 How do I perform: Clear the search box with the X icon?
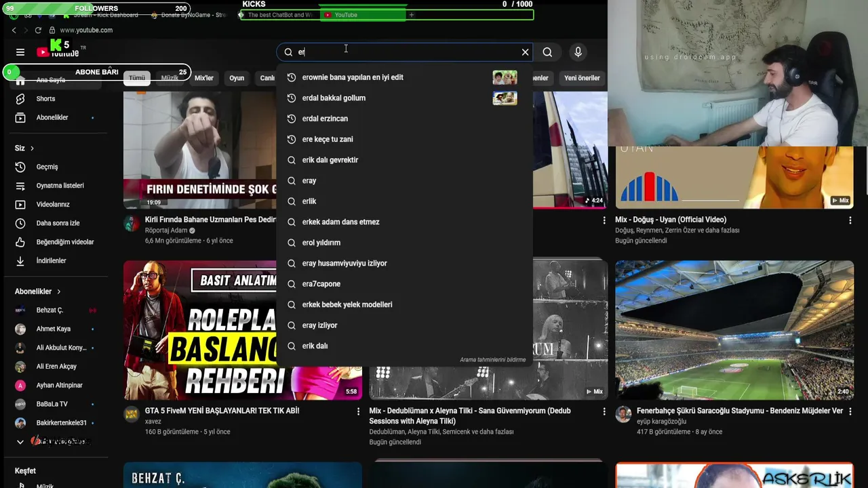525,52
